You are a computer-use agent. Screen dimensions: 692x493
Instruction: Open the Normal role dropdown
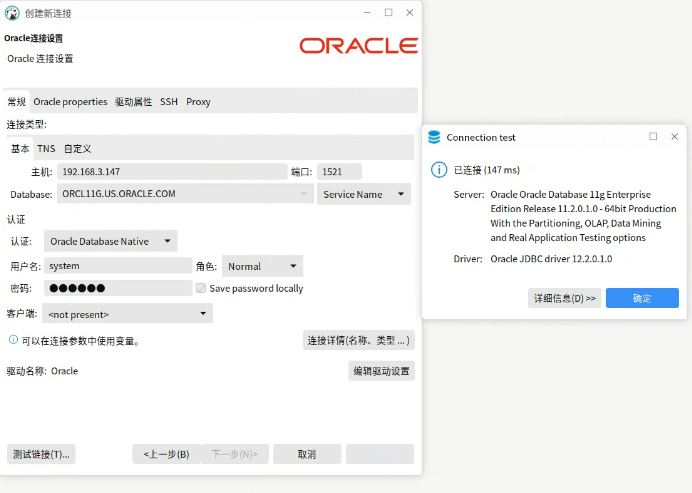click(262, 266)
